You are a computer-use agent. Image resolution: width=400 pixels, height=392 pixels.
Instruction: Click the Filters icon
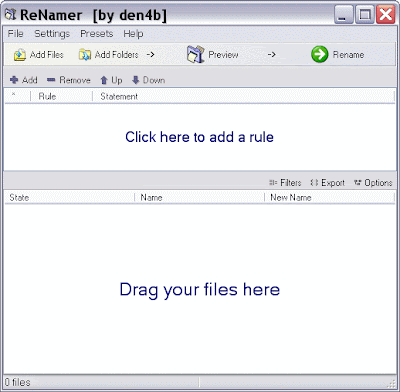(x=273, y=182)
